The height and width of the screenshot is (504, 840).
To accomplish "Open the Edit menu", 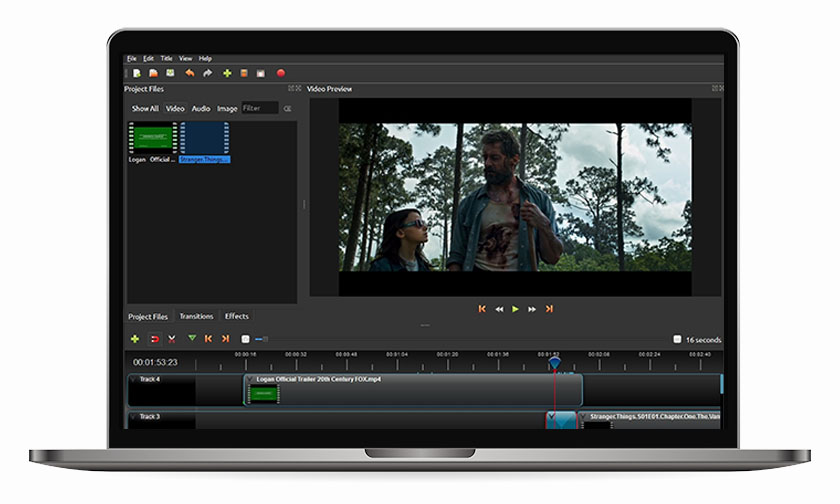I will point(148,58).
